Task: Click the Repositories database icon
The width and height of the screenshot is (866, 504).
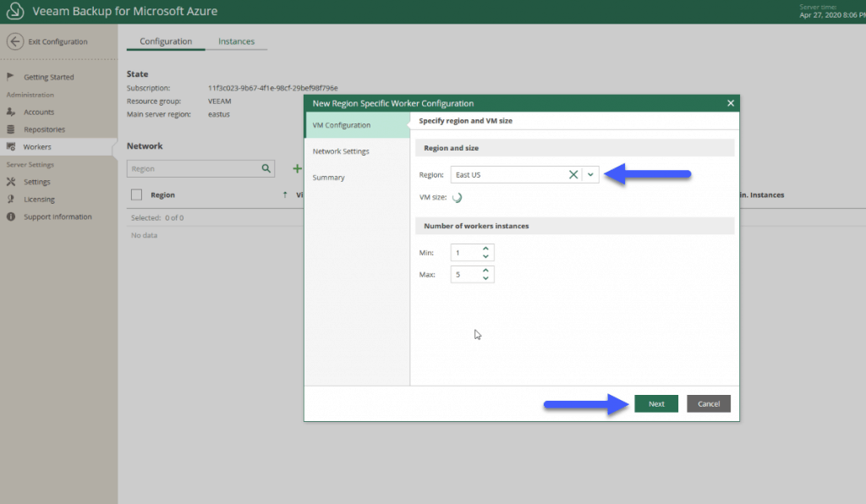Action: click(10, 129)
